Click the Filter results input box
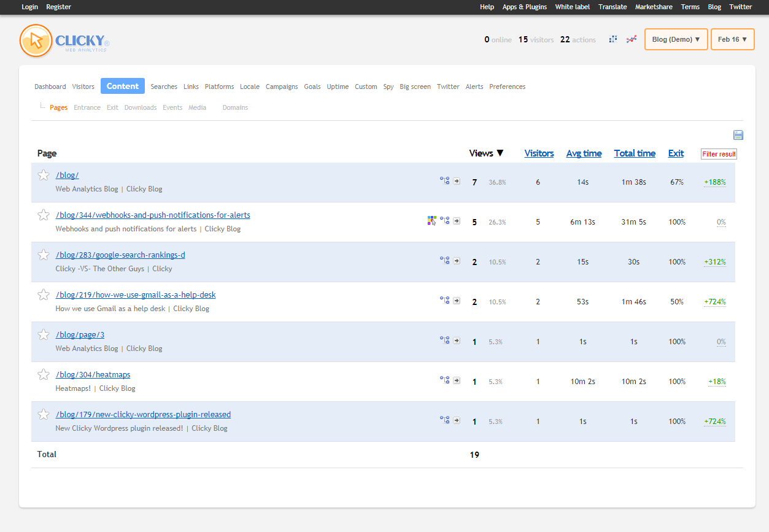 (x=719, y=154)
